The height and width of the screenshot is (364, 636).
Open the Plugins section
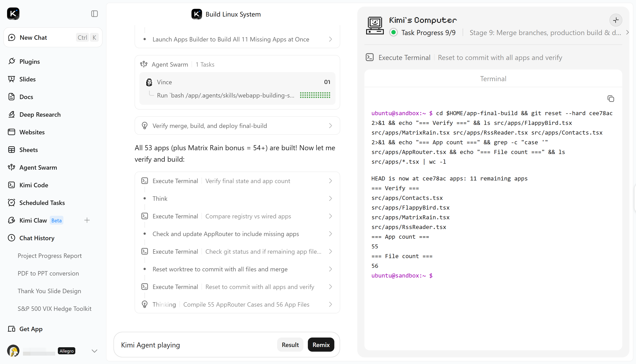30,62
